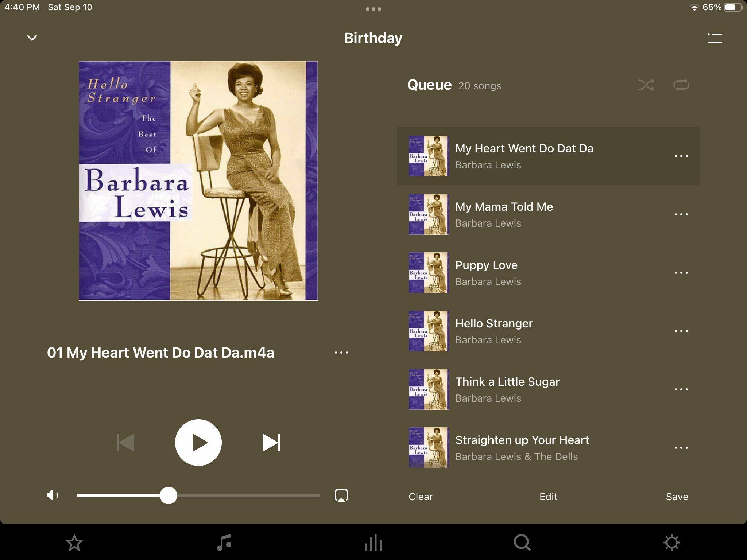Open options for Hello Stranger row
Viewport: 747px width, 560px height.
click(681, 331)
